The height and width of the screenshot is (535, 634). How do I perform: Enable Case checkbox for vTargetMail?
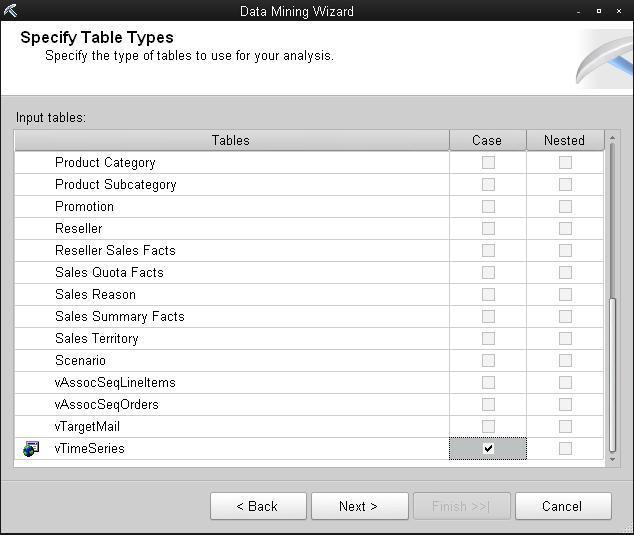(x=488, y=426)
